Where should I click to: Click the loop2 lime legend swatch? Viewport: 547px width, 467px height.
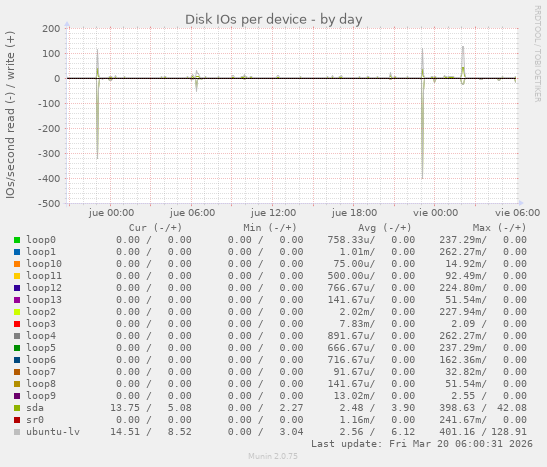(17, 312)
